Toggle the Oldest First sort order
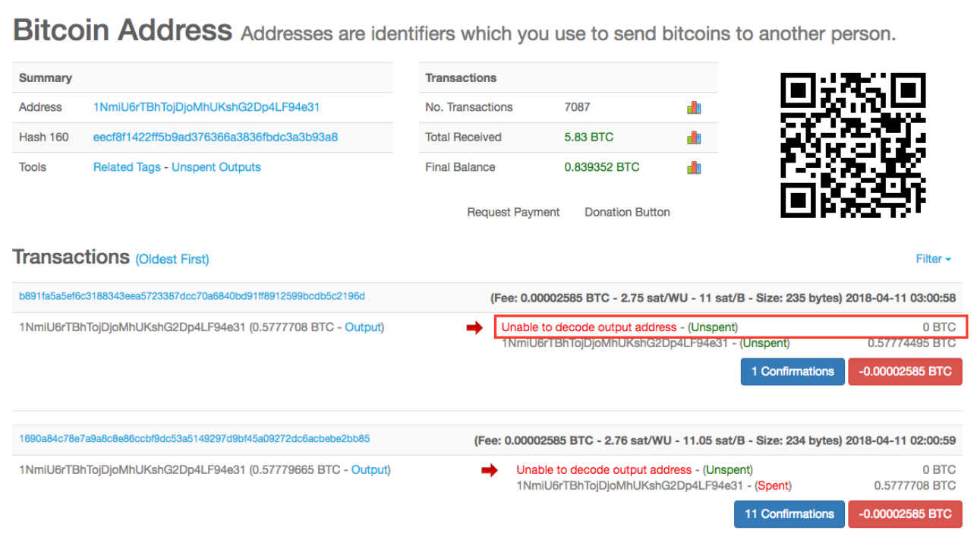Screen dimensions: 980x540 click(172, 260)
